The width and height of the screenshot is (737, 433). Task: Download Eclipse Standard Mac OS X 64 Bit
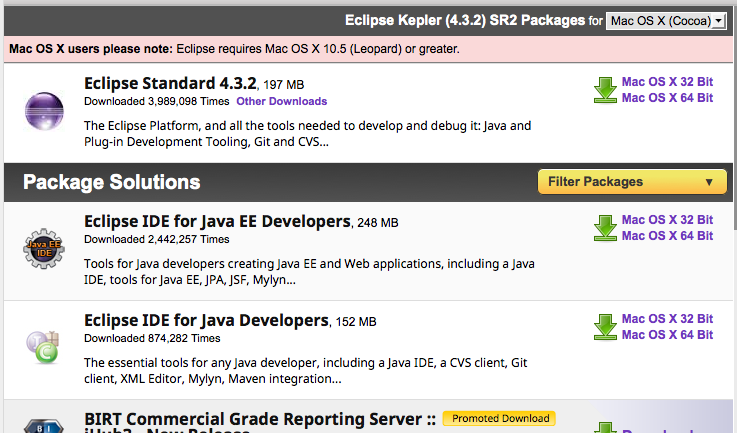point(667,98)
